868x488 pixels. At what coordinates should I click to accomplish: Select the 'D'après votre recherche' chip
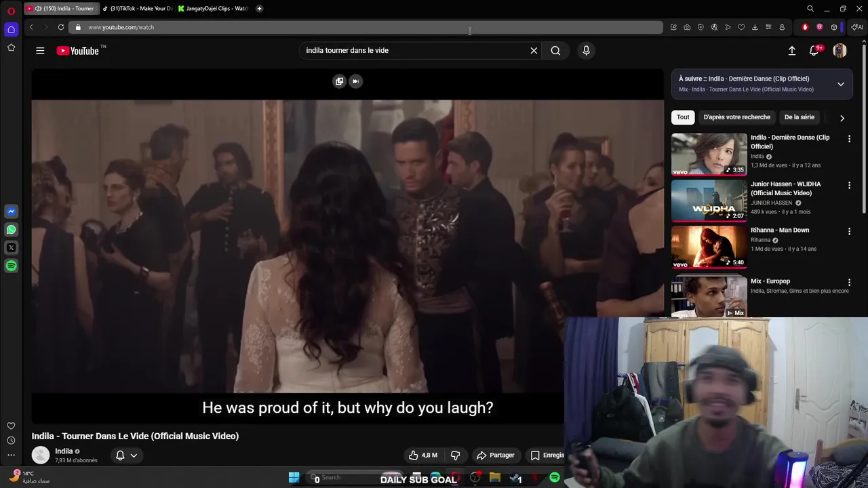click(x=736, y=117)
